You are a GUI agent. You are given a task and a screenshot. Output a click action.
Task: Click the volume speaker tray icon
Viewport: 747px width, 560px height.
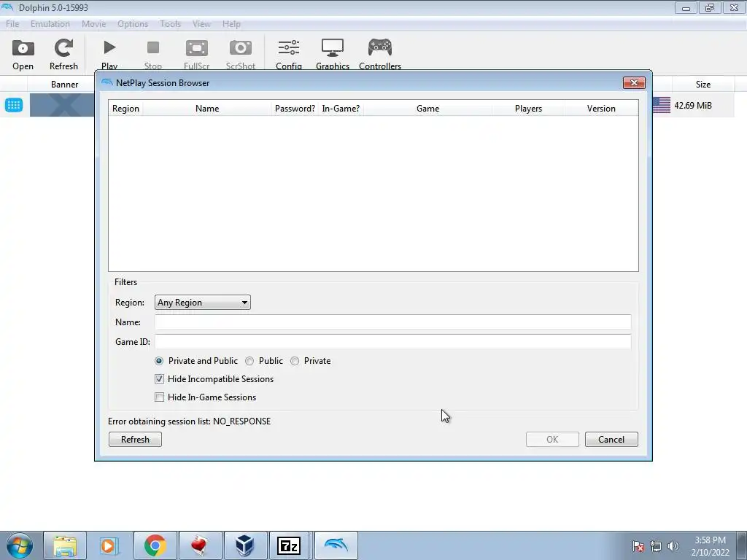coord(673,546)
